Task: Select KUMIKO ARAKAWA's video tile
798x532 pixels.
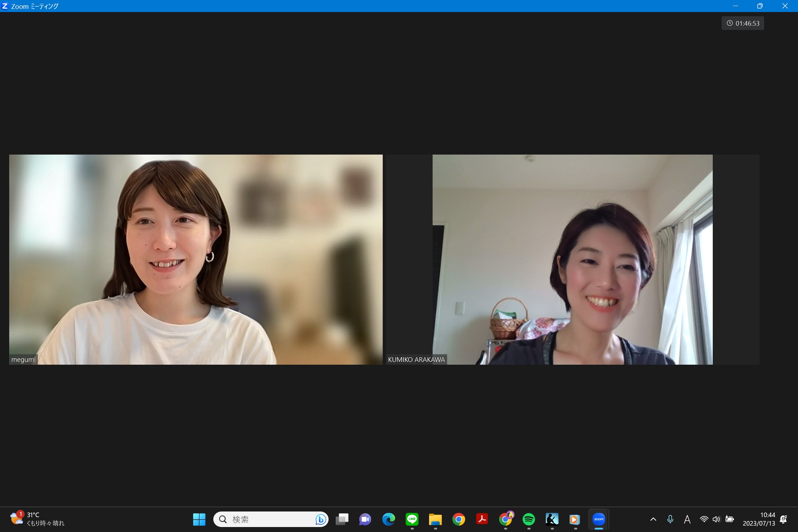Action: point(573,259)
